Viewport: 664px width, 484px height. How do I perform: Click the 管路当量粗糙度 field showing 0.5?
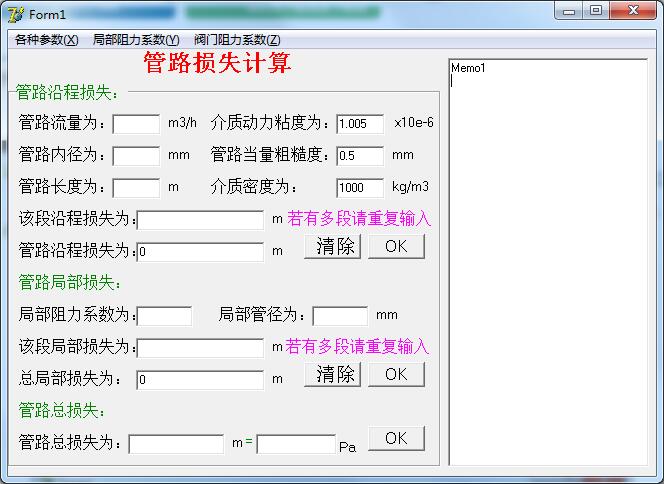tap(360, 155)
